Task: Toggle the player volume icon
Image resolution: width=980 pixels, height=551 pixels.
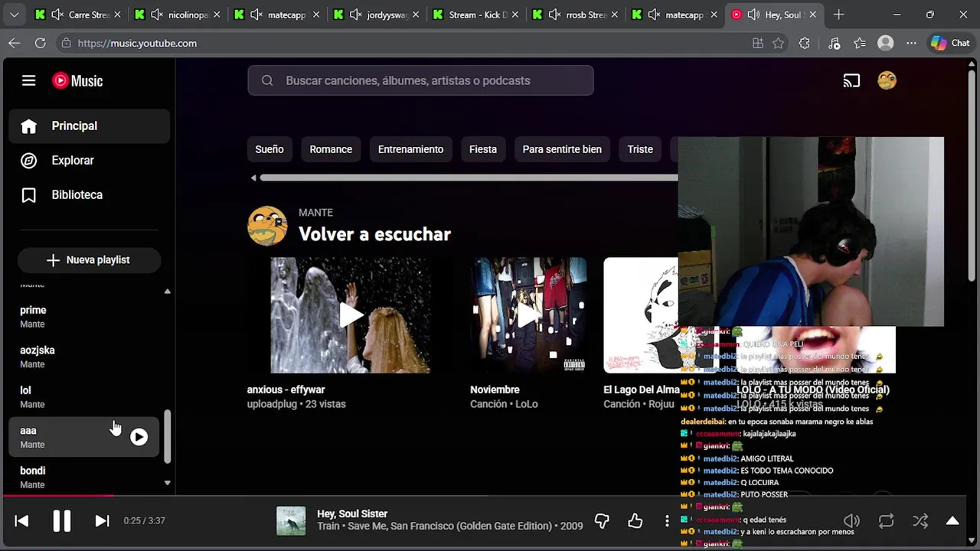Action: pos(851,521)
